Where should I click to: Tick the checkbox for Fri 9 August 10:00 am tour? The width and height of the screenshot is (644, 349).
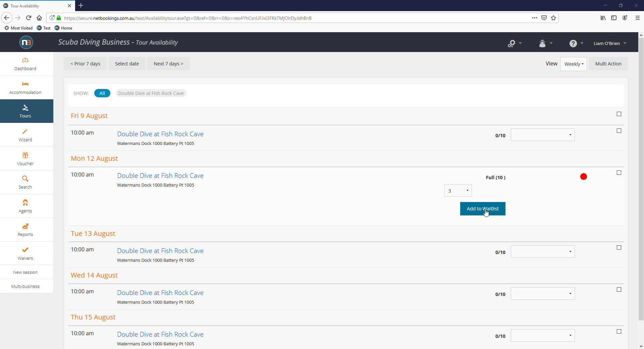pos(619,131)
